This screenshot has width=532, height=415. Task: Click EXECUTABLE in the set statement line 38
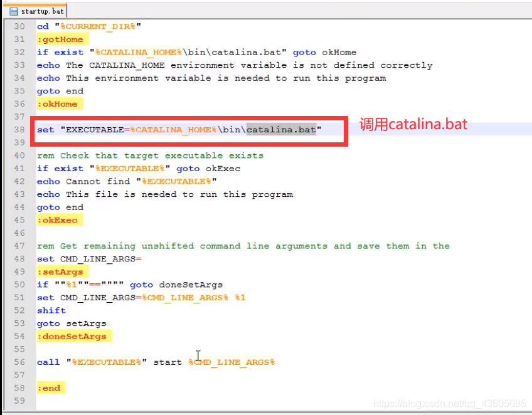pyautogui.click(x=95, y=130)
